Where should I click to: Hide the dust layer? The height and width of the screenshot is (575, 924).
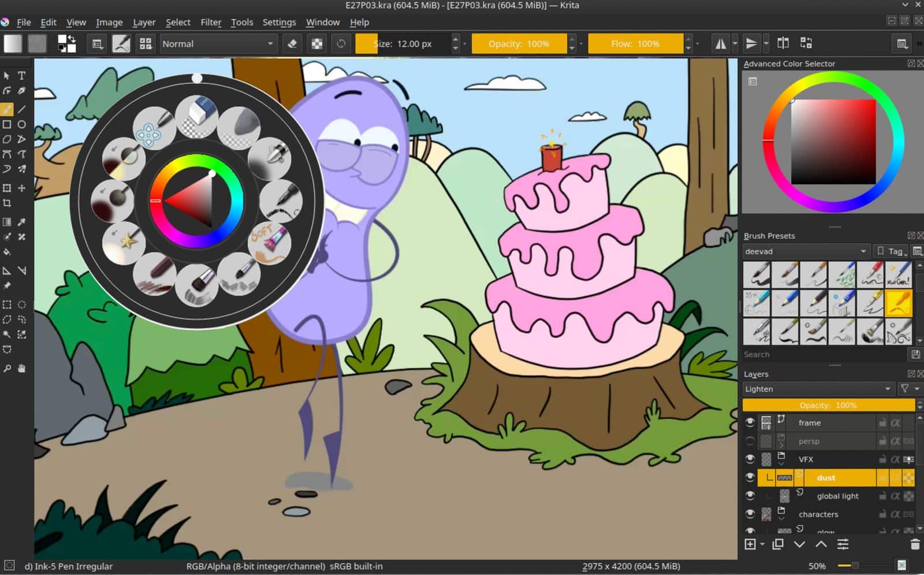pos(750,478)
